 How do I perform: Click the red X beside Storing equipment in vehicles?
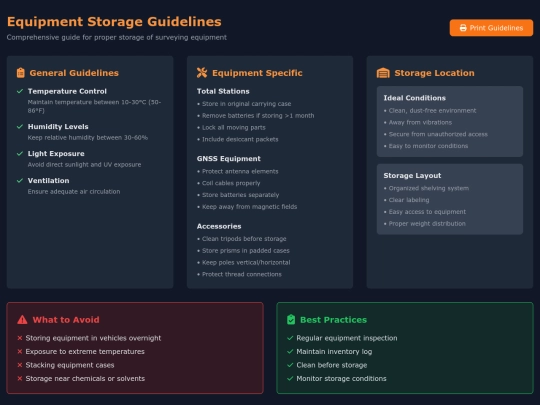click(x=20, y=338)
